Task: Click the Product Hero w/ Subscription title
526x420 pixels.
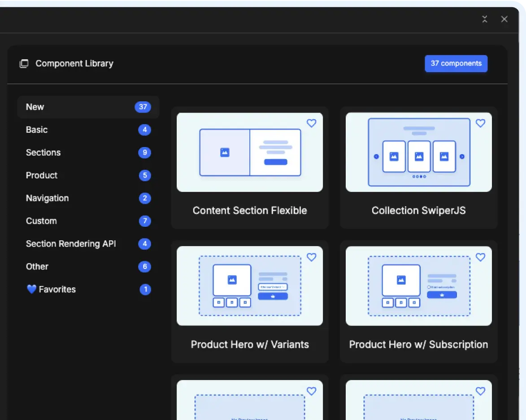Action: point(419,345)
